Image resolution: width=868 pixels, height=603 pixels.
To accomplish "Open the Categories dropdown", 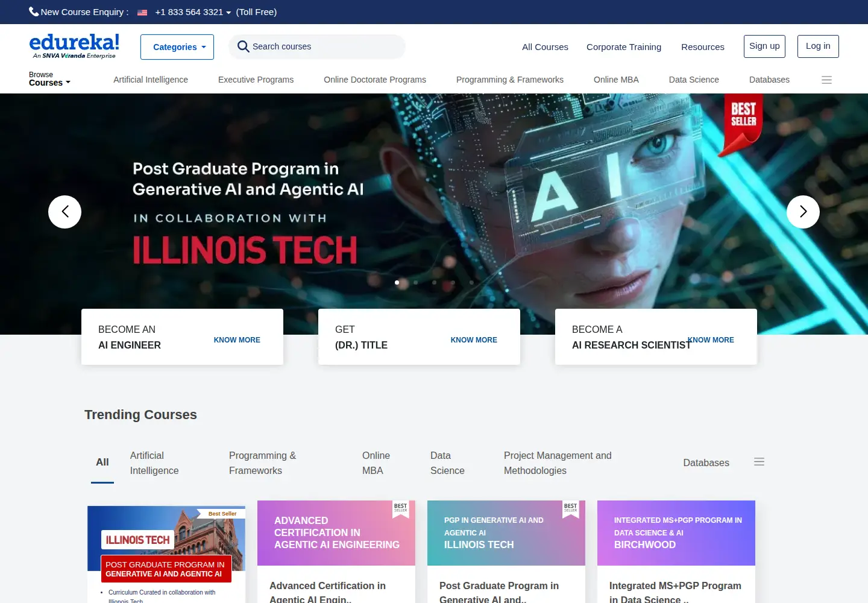I will 177,47.
